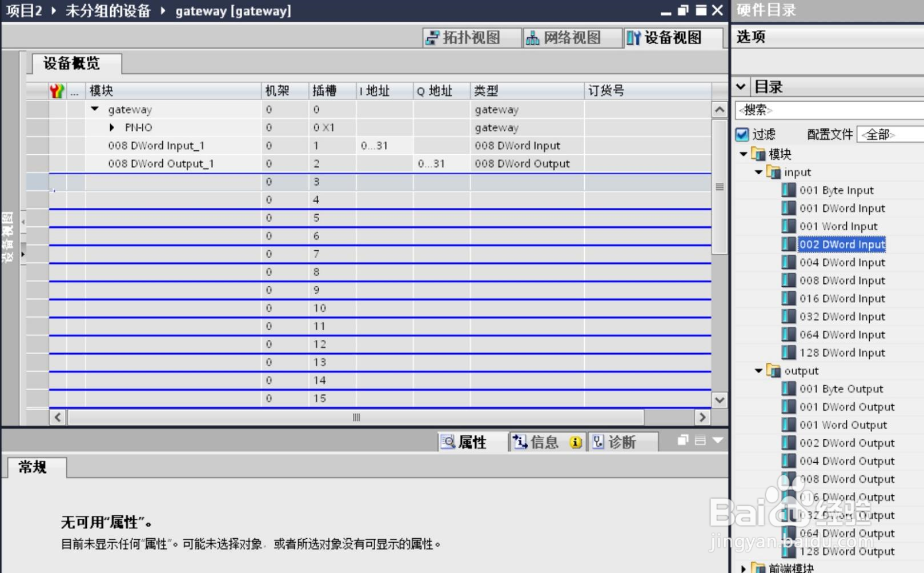Image resolution: width=924 pixels, height=573 pixels.
Task: Click the 001 DWord Input module icon
Action: click(x=789, y=208)
